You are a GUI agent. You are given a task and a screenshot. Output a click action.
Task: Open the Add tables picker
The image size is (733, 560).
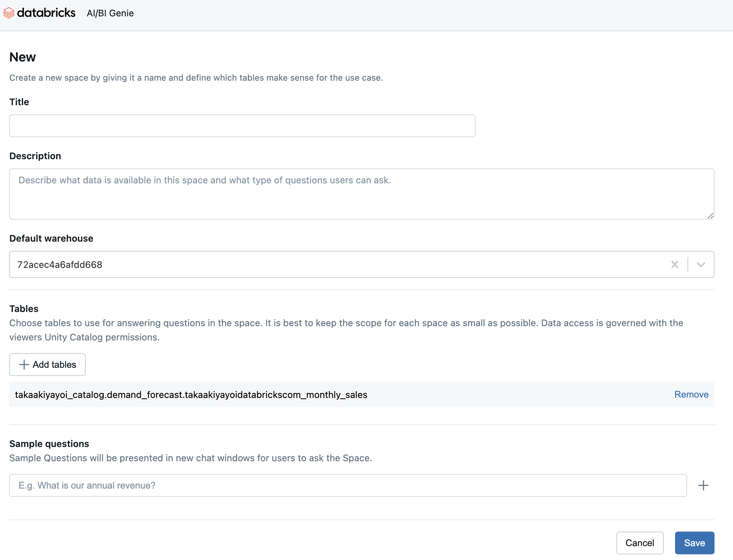47,365
